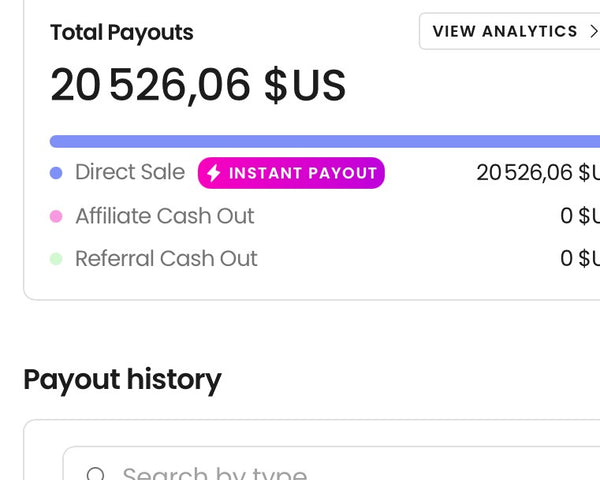
Task: Click the Total Payouts heading
Action: (x=122, y=32)
